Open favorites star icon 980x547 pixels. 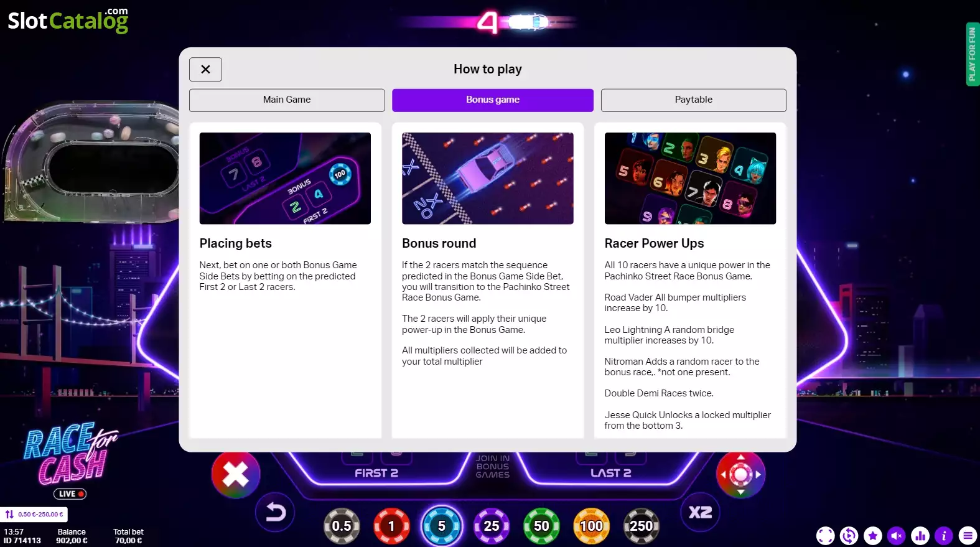click(872, 535)
